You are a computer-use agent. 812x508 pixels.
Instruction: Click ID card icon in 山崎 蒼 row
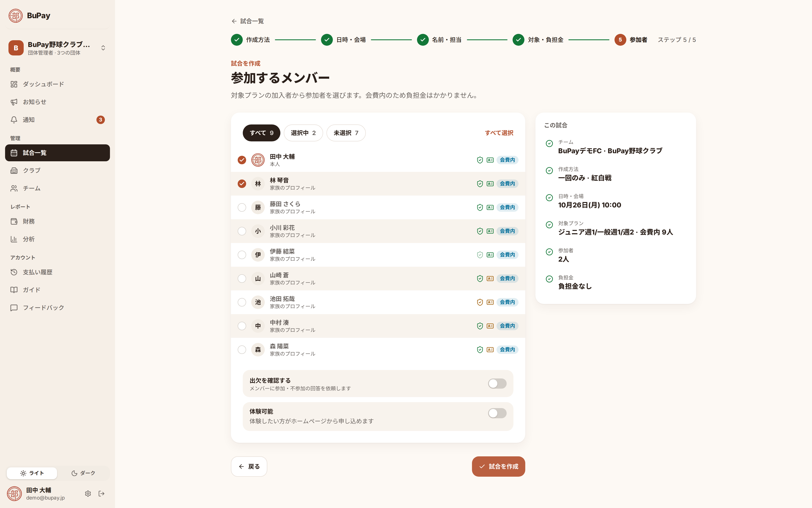click(x=490, y=279)
